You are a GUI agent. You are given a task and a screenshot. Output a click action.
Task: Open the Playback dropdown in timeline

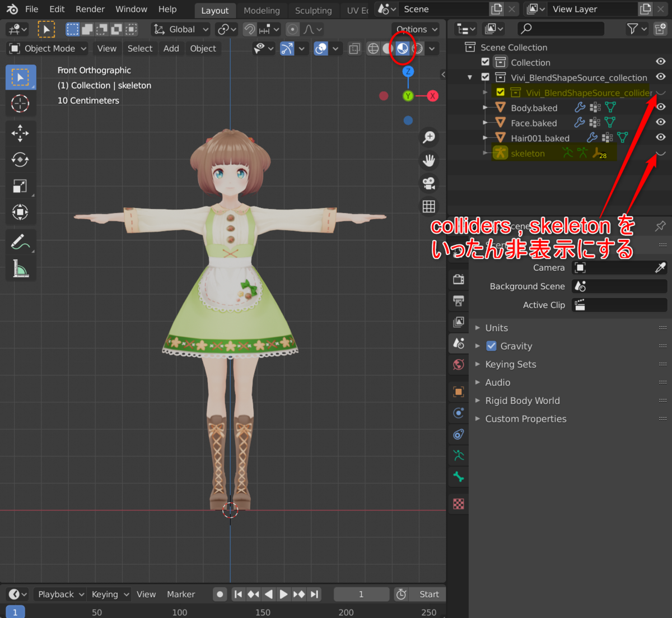[x=60, y=594]
